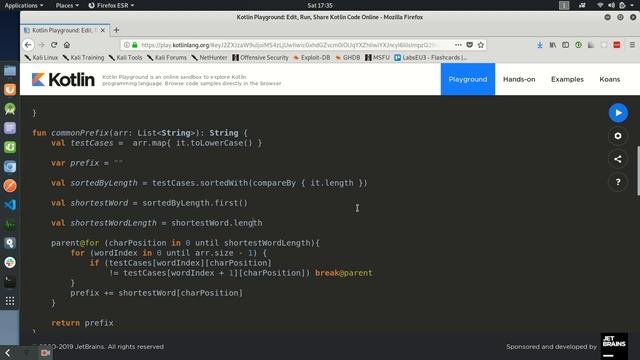Open the Offensive Security bookmark

(260, 58)
